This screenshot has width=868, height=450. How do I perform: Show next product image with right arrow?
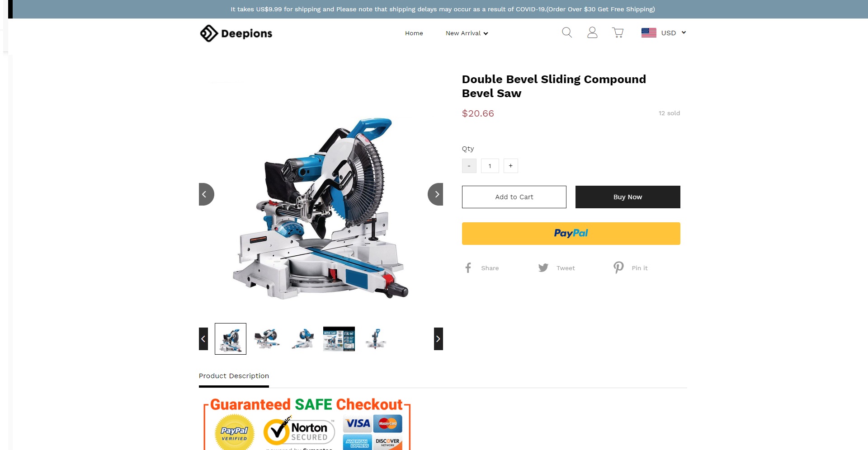[436, 194]
